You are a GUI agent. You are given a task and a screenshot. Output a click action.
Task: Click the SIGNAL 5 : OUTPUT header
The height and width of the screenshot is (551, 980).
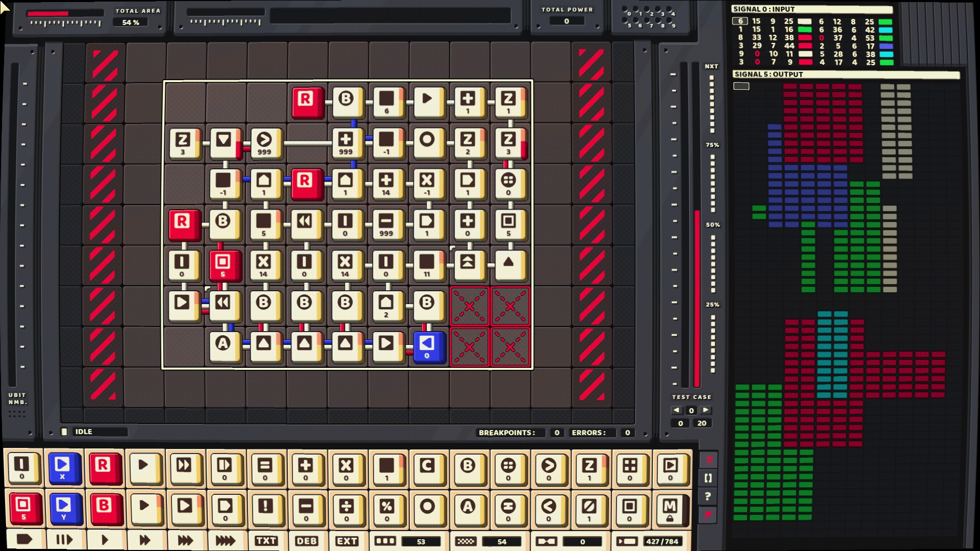point(846,74)
